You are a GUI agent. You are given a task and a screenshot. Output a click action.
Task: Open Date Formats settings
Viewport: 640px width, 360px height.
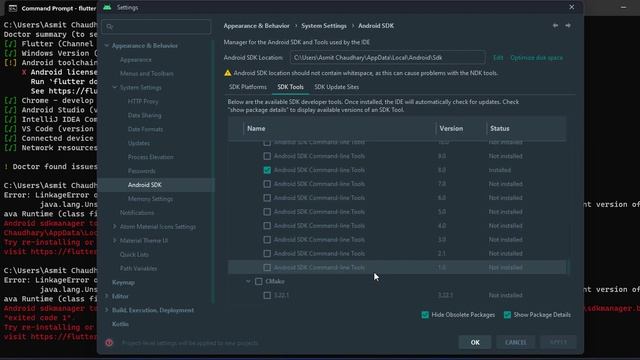[145, 129]
